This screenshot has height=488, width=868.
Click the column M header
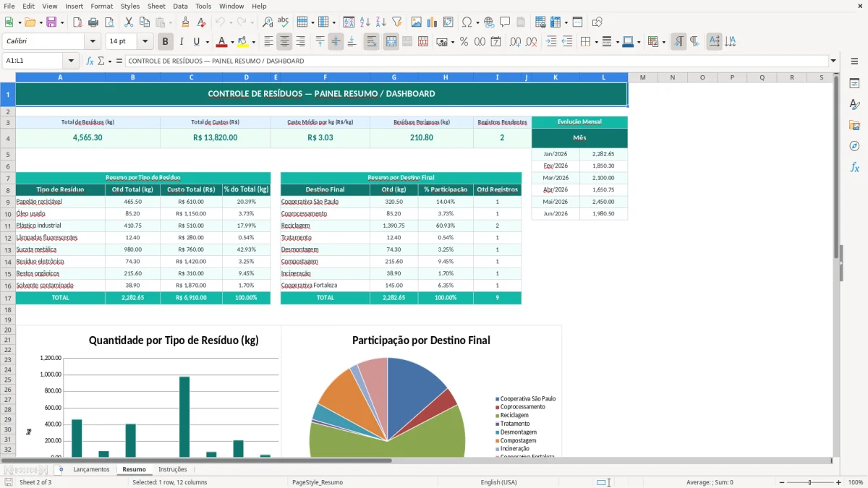[642, 77]
